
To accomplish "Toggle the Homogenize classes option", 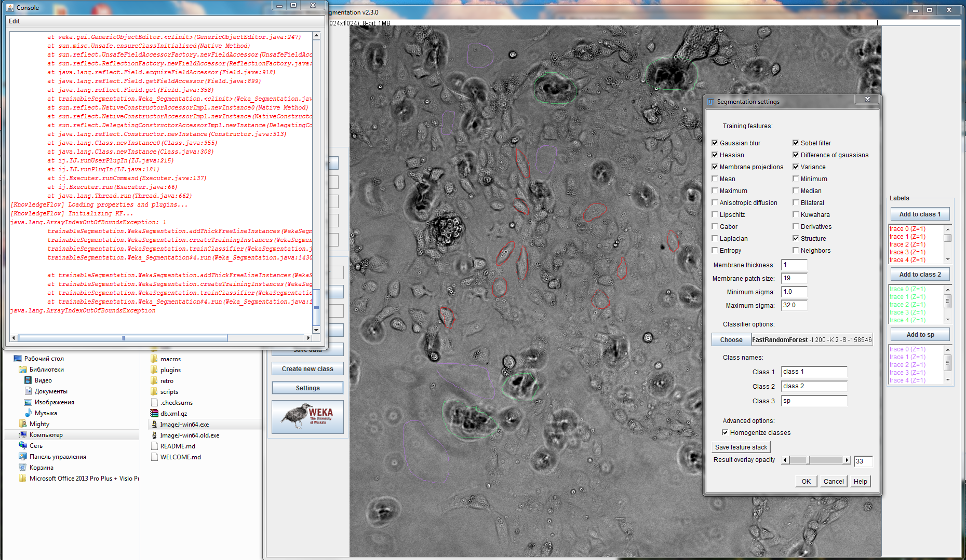I will point(725,432).
